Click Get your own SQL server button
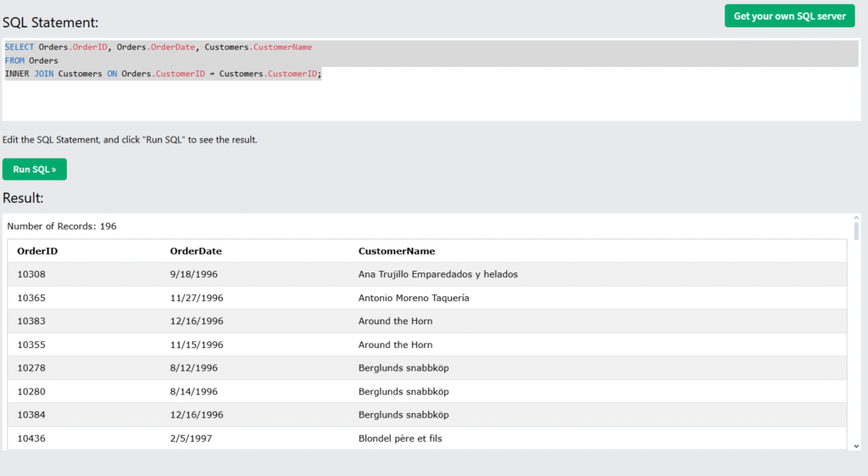This screenshot has width=868, height=476. tap(789, 16)
